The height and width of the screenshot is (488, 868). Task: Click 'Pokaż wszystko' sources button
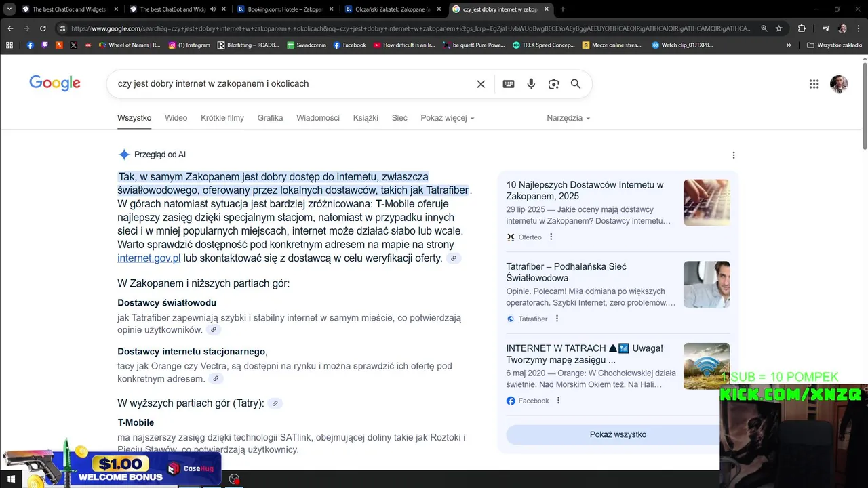(x=618, y=434)
